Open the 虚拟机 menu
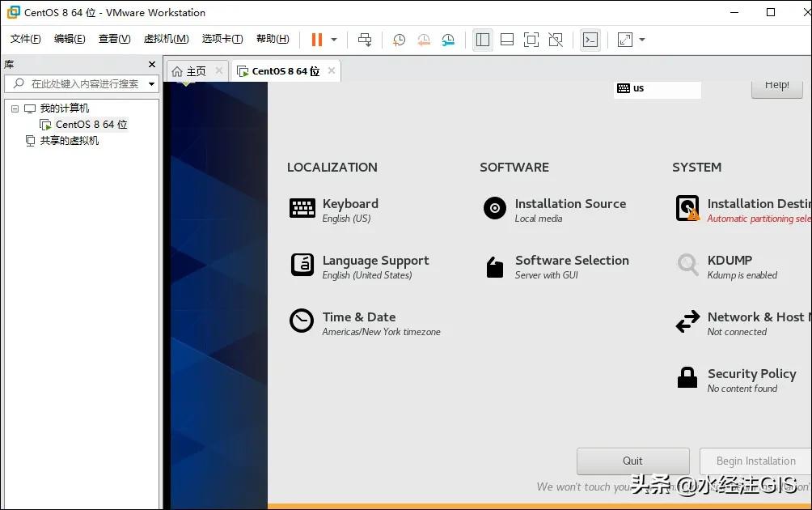 click(166, 38)
